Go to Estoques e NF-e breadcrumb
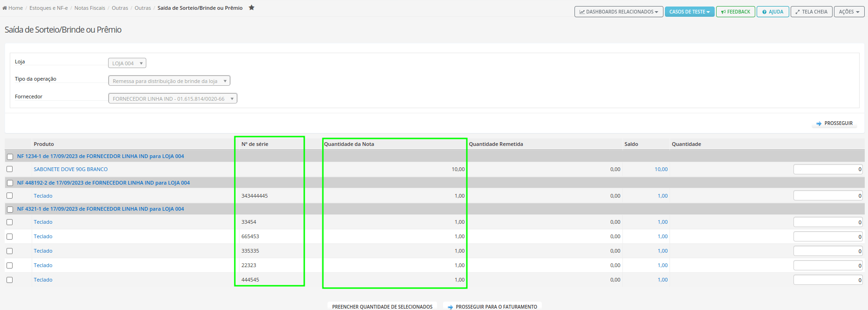Viewport: 868px width, 310px height. tap(48, 8)
